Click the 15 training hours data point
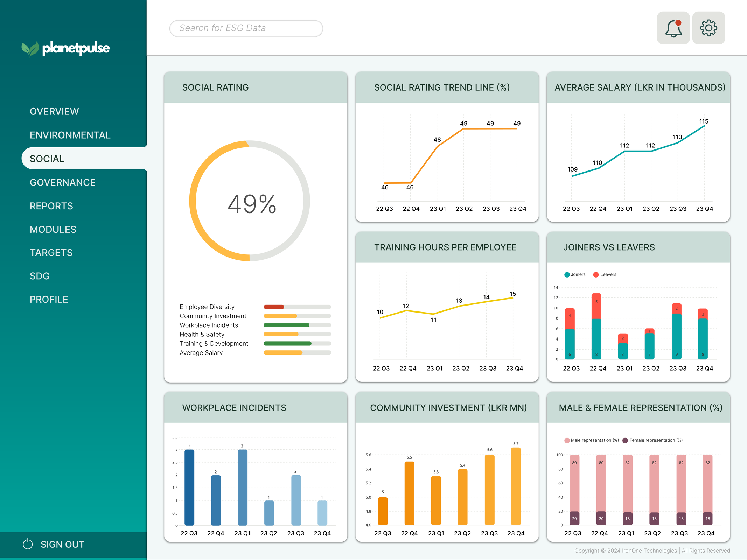 (513, 298)
